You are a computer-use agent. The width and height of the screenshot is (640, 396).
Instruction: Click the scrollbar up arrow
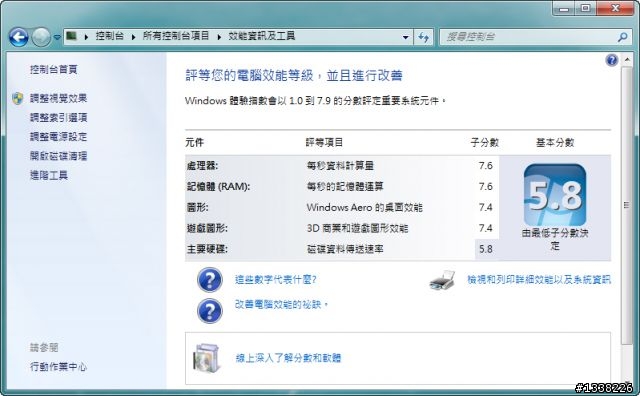point(627,60)
